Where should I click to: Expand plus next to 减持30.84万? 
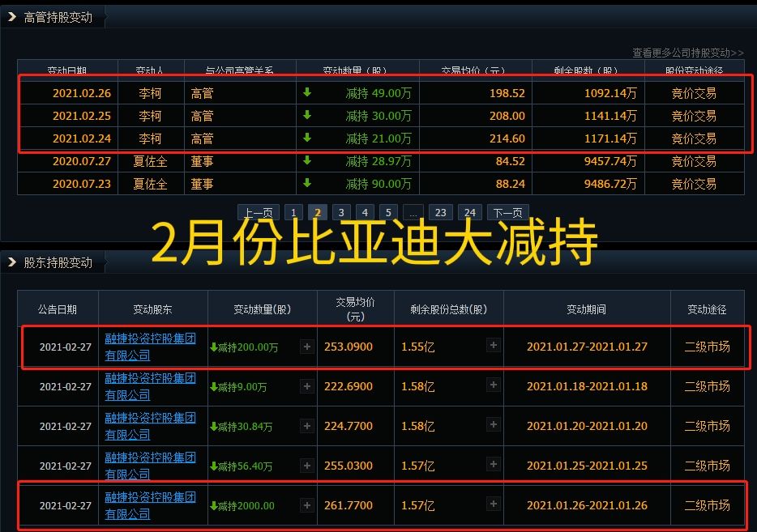click(x=306, y=425)
